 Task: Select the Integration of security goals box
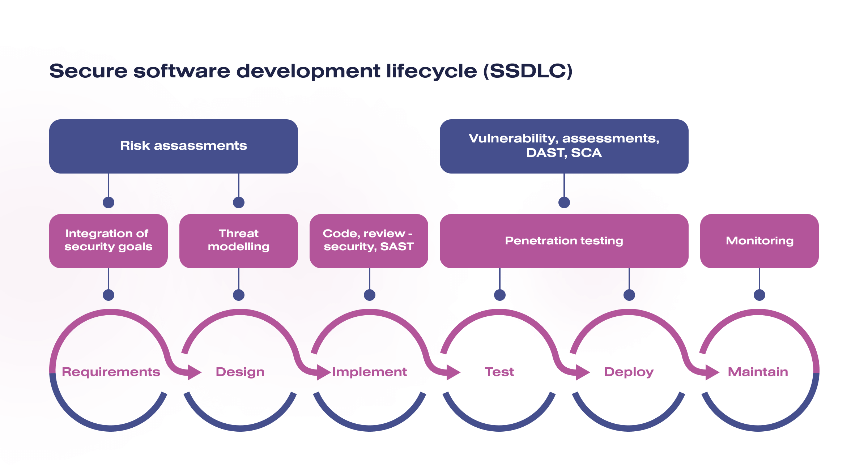coord(108,241)
